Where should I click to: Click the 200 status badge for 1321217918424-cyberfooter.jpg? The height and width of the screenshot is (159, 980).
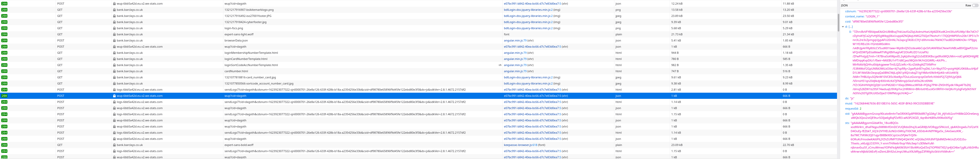coord(4,22)
